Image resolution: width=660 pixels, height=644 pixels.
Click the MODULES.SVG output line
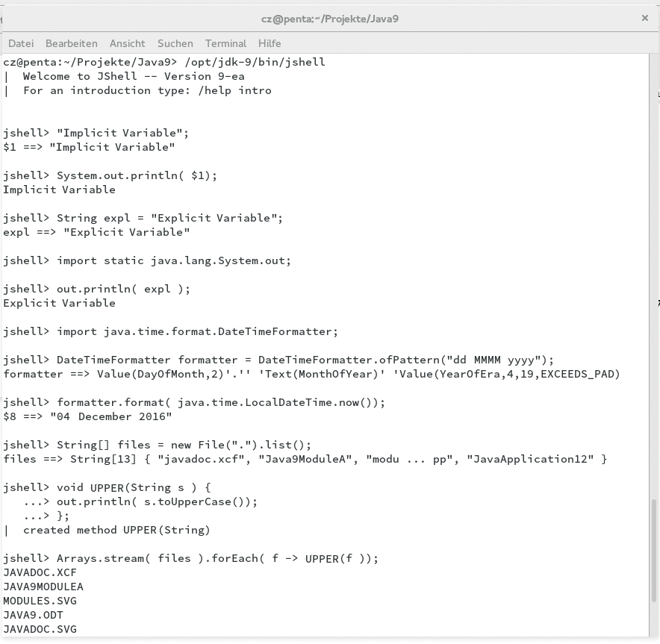pos(41,601)
